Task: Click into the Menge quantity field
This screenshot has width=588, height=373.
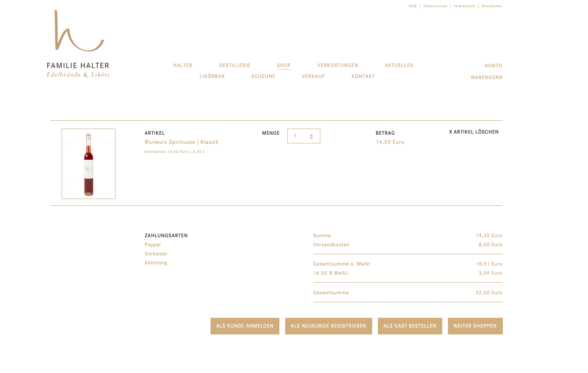Action: tap(299, 136)
